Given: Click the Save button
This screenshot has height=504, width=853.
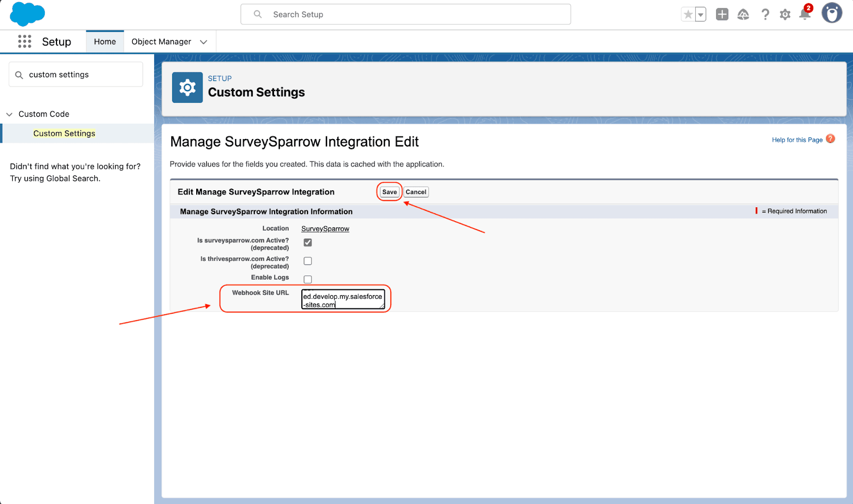Looking at the screenshot, I should 389,192.
